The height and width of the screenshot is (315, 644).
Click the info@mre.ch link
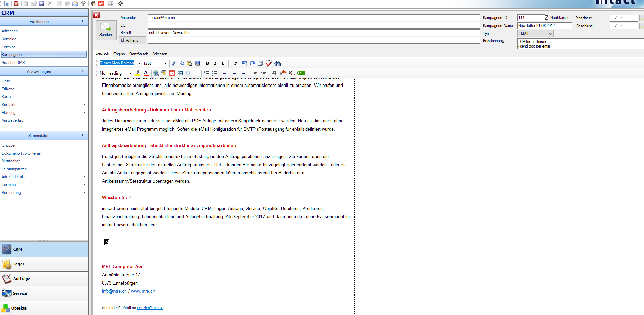pos(114,291)
